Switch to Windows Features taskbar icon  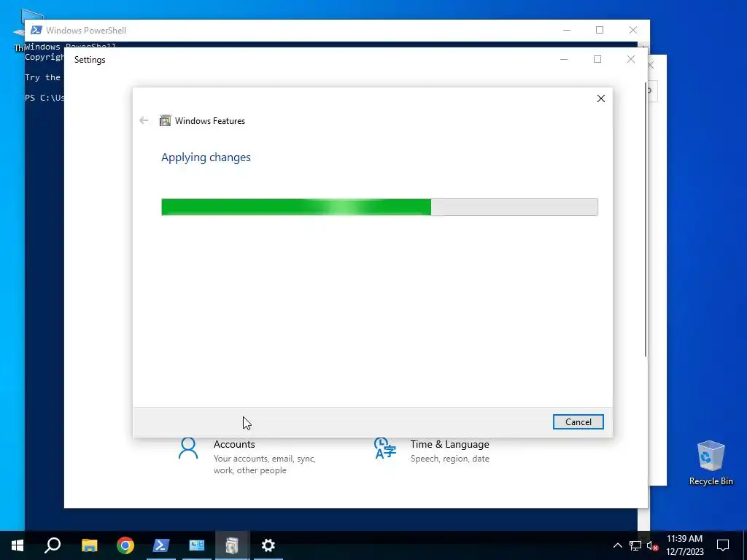pyautogui.click(x=233, y=545)
